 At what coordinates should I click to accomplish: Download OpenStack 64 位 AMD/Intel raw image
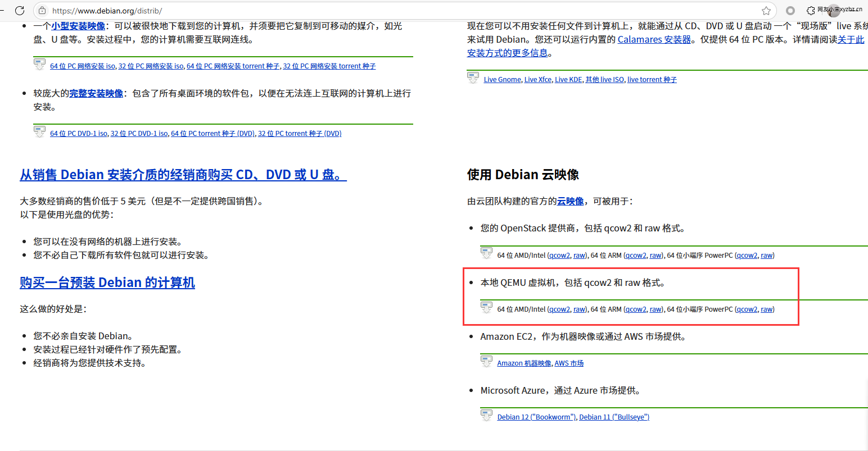pyautogui.click(x=579, y=256)
